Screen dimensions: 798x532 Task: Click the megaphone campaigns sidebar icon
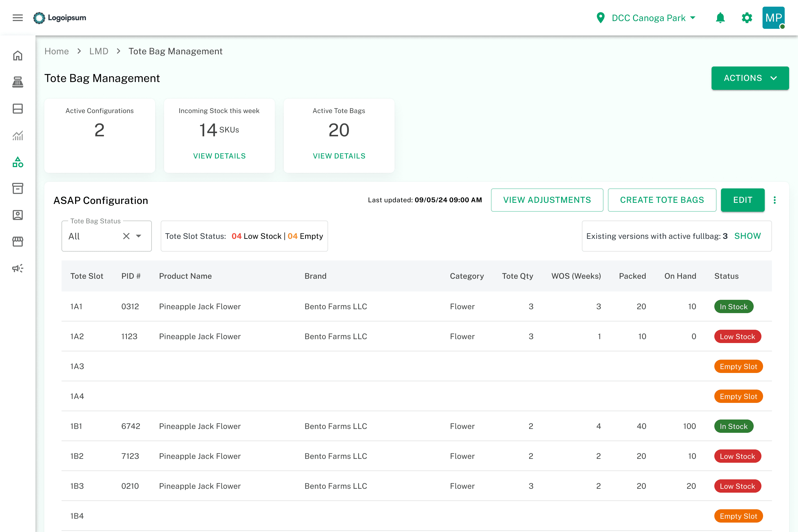[x=18, y=268]
